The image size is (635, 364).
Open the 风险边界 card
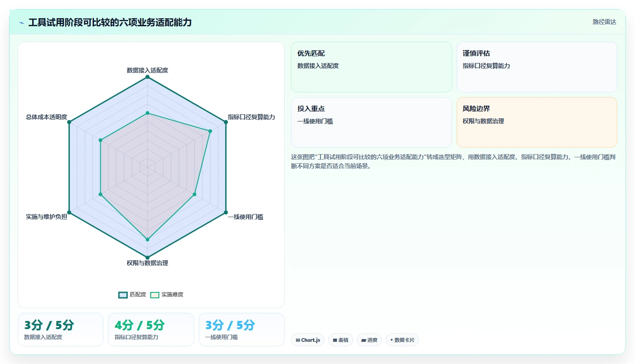click(537, 122)
